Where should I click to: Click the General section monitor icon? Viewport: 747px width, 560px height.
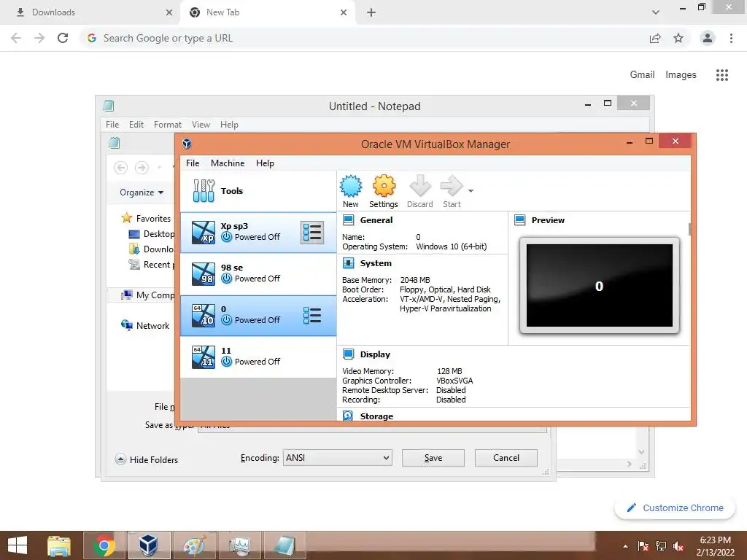[348, 220]
